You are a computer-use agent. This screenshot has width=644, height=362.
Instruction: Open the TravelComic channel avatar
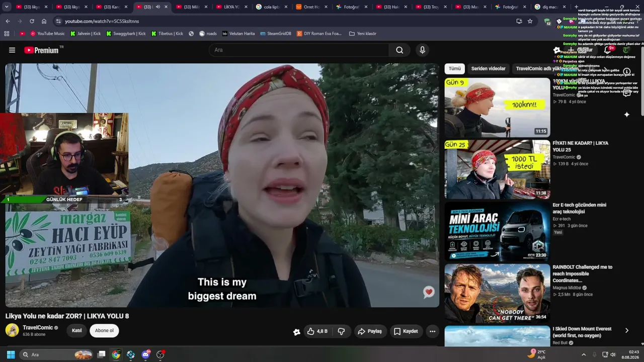point(12,330)
